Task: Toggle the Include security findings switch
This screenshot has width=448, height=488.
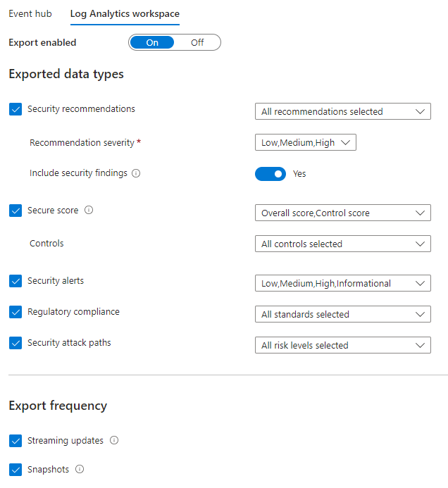Action: click(270, 174)
